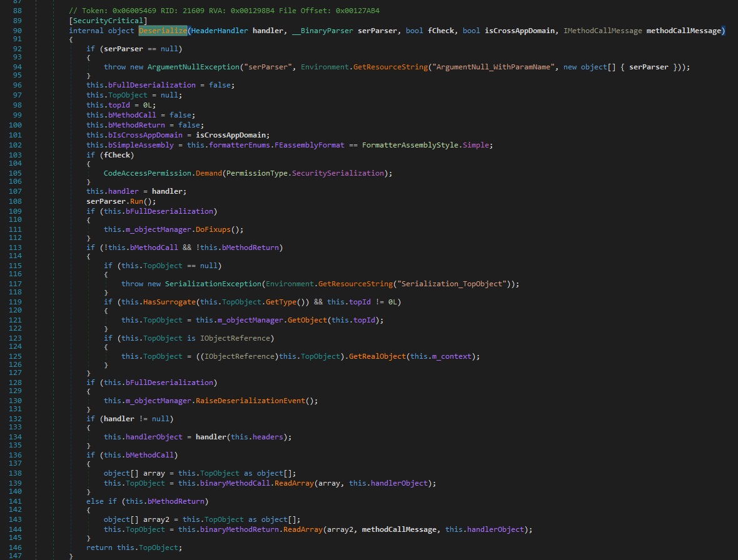Image resolution: width=738 pixels, height=560 pixels.
Task: Click bFullDeserialization on line 96
Action: 151,85
